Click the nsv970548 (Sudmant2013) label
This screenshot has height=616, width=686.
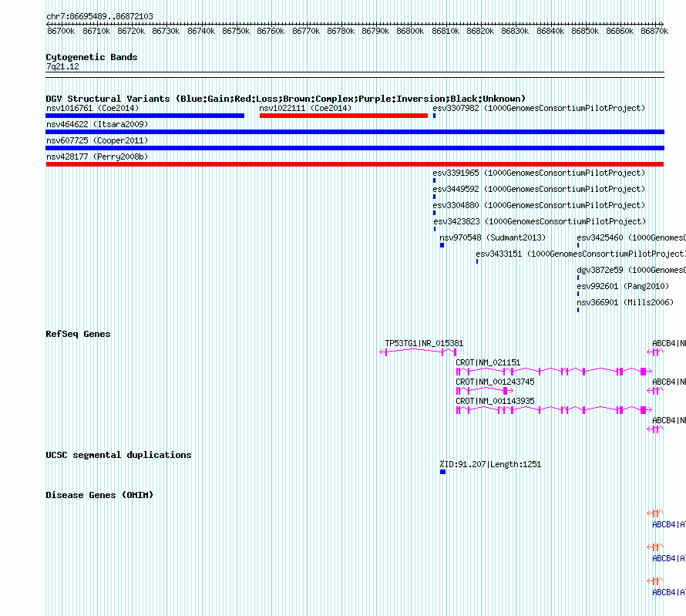point(493,237)
